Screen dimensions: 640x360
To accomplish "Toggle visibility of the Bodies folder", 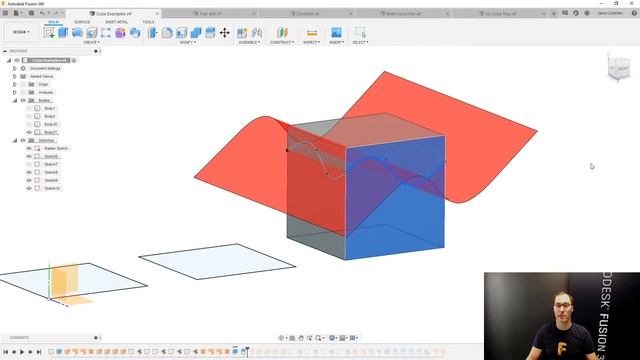I will point(23,100).
